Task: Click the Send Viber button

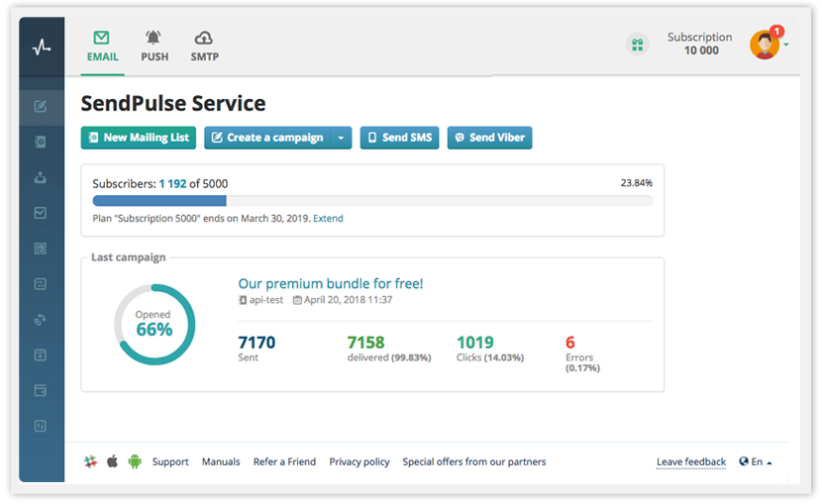Action: (489, 138)
